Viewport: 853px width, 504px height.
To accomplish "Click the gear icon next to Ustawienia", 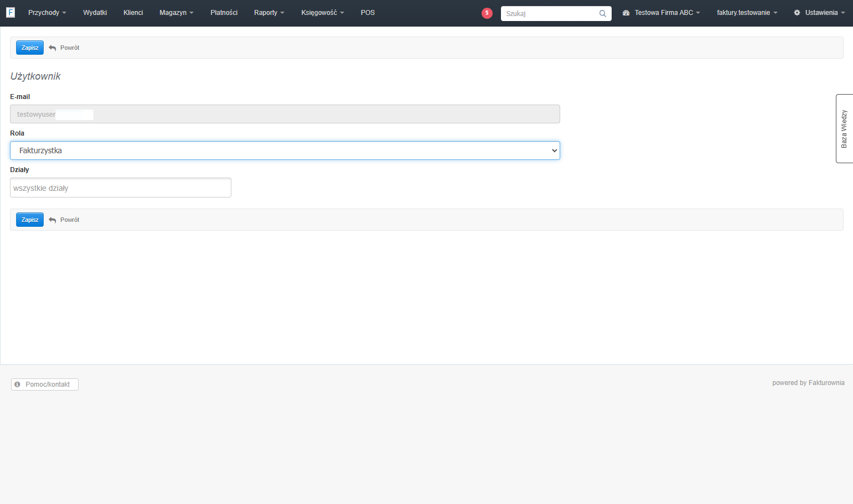I will click(x=797, y=13).
